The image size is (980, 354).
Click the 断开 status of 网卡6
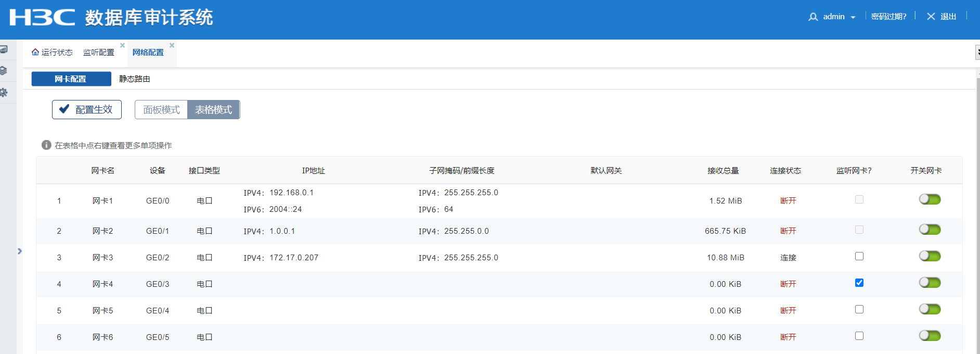tap(789, 337)
